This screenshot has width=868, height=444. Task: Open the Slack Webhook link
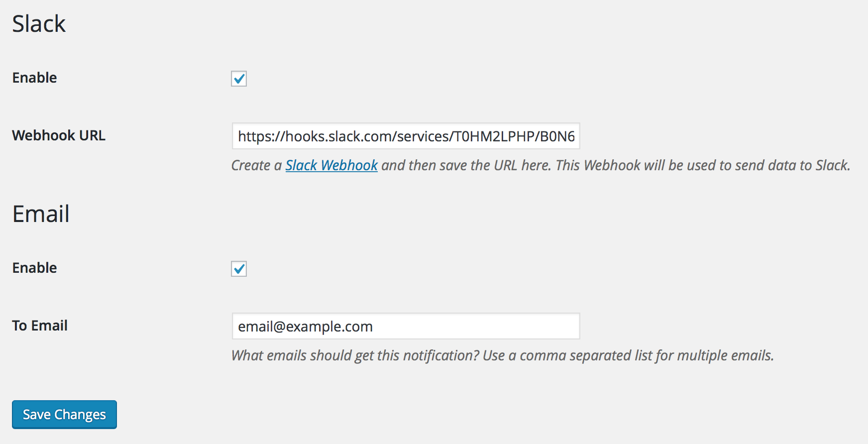point(331,165)
